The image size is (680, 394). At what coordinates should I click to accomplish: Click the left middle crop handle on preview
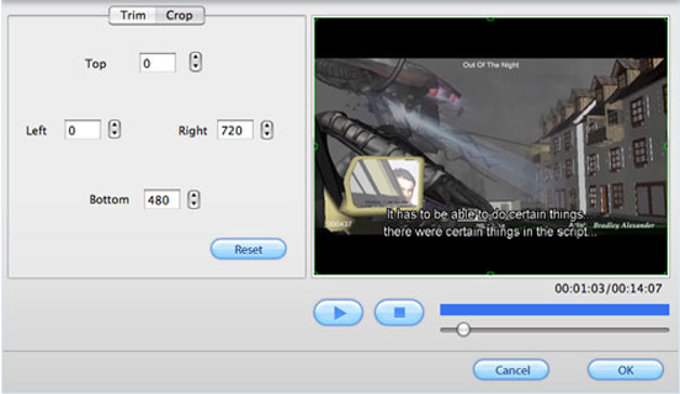(x=316, y=146)
